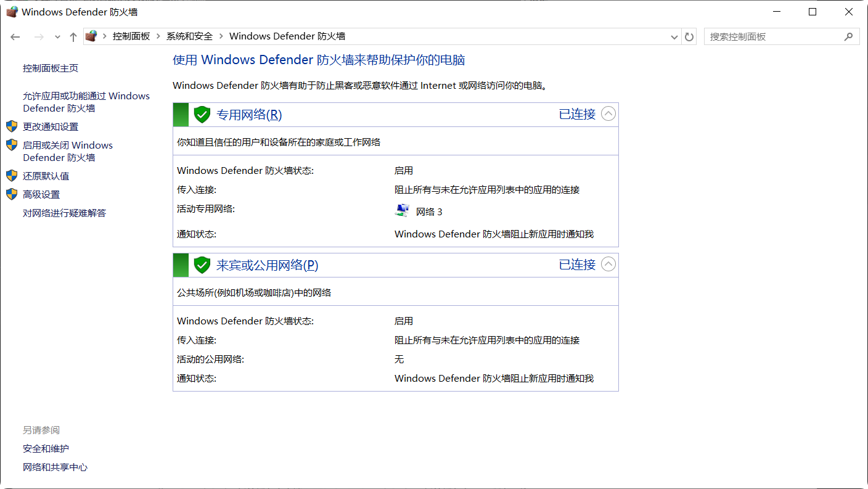Viewport: 868px width, 489px height.
Task: Click the 无 value for 活动的公用网络
Action: click(399, 360)
